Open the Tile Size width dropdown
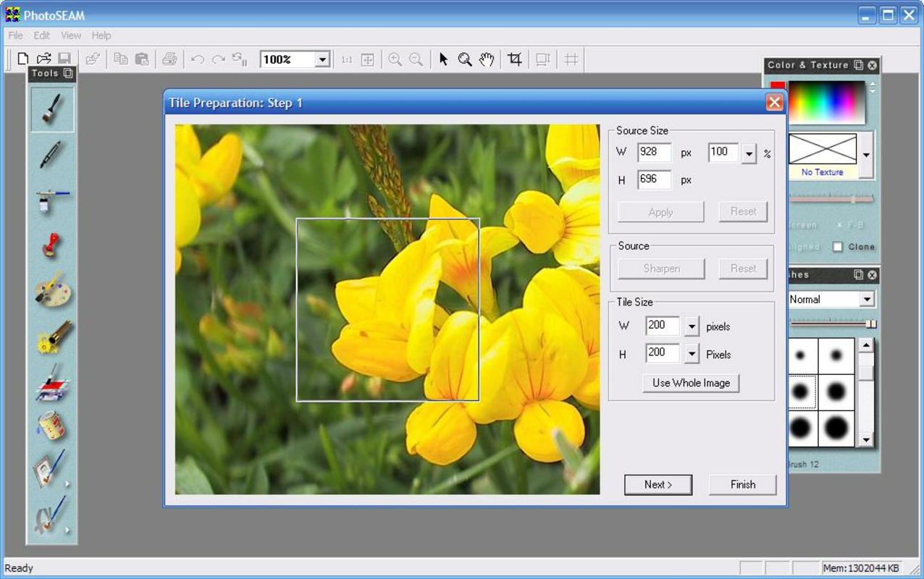The height and width of the screenshot is (579, 924). coord(692,326)
